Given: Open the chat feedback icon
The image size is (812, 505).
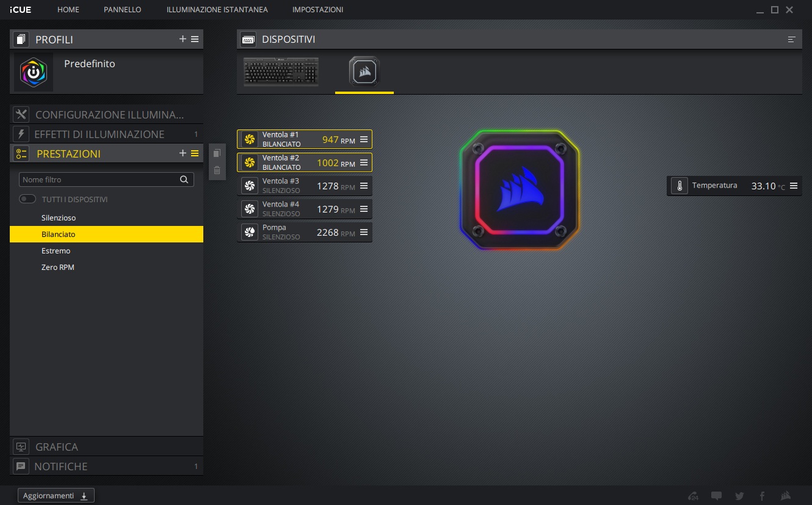Looking at the screenshot, I should point(717,496).
